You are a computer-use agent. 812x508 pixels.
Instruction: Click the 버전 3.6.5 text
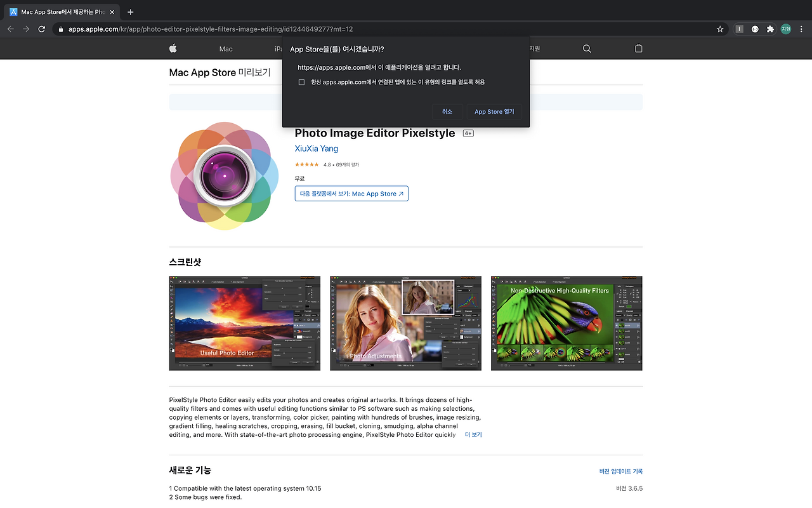point(629,488)
